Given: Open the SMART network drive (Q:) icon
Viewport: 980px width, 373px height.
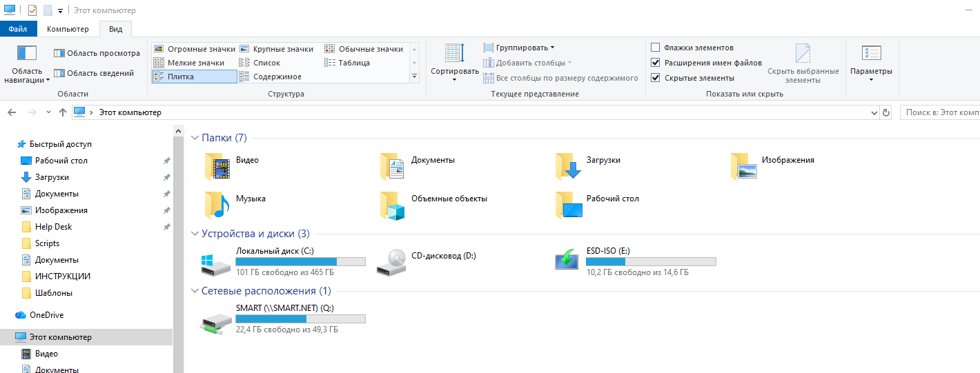Looking at the screenshot, I should [x=216, y=320].
